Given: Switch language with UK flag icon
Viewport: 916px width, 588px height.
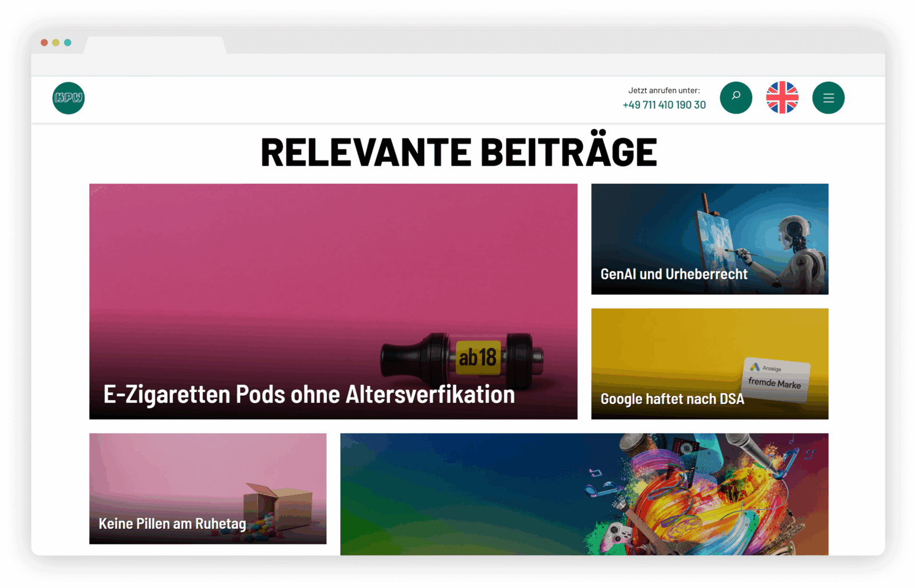Looking at the screenshot, I should (x=782, y=98).
